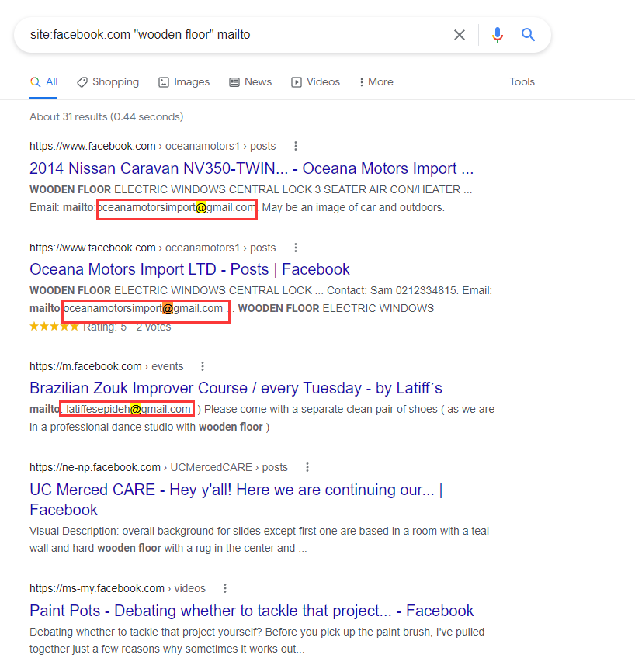Expand the More search categories menu
Image resolution: width=635 pixels, height=672 pixels.
point(376,82)
